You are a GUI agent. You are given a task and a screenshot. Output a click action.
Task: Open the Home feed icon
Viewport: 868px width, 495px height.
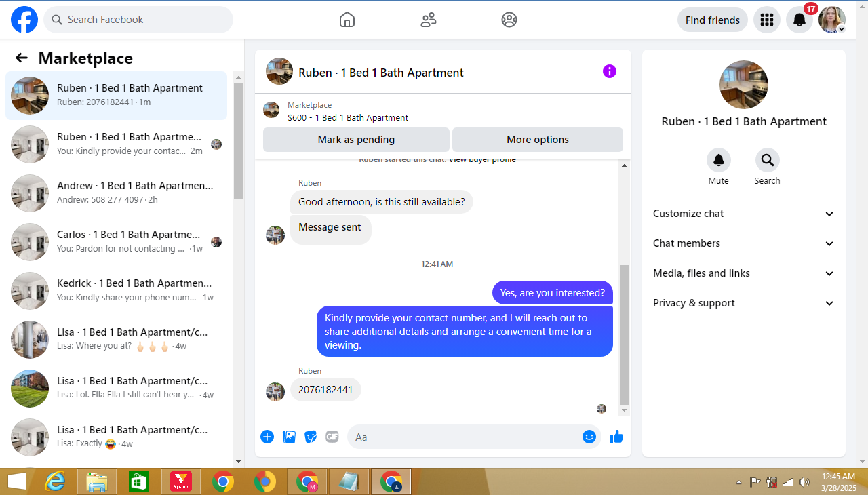point(347,20)
